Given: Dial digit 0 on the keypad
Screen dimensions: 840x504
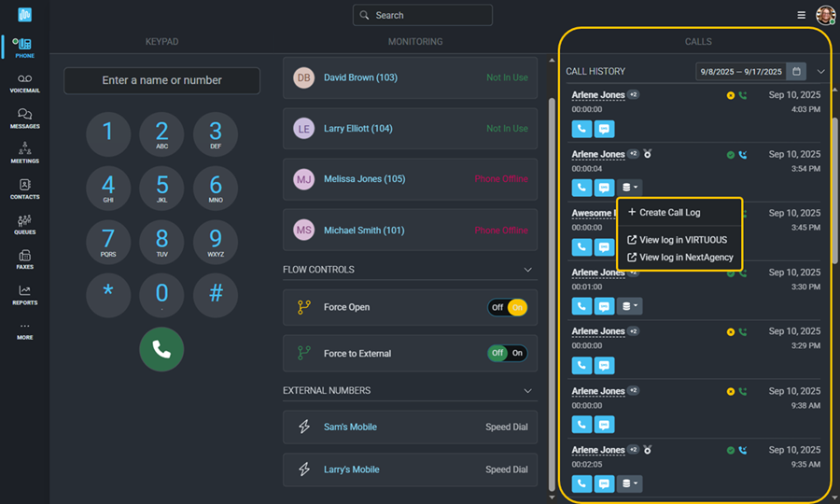Looking at the screenshot, I should click(161, 295).
